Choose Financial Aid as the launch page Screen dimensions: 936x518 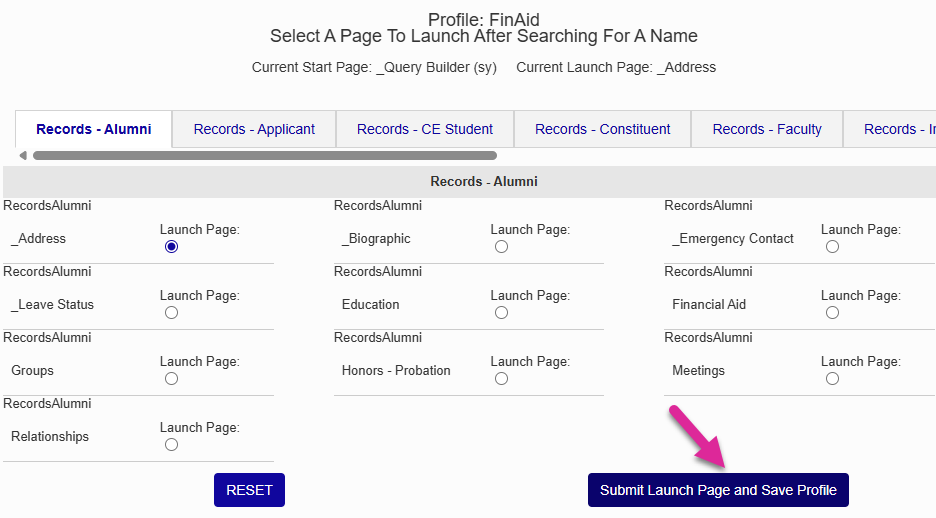[x=832, y=313]
